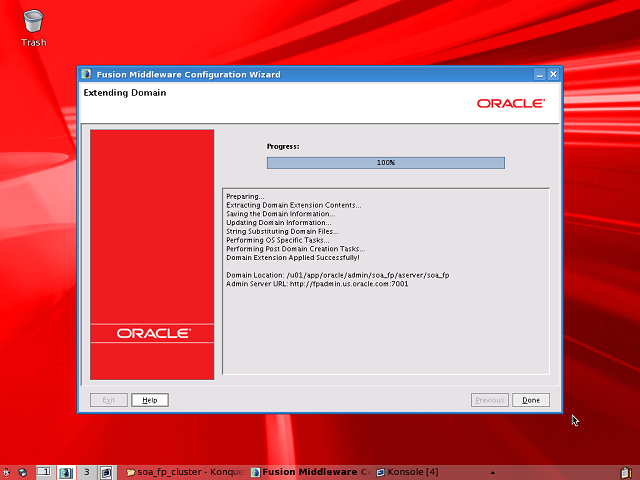This screenshot has height=480, width=640.
Task: Expand the system tray arrow
Action: (493, 473)
